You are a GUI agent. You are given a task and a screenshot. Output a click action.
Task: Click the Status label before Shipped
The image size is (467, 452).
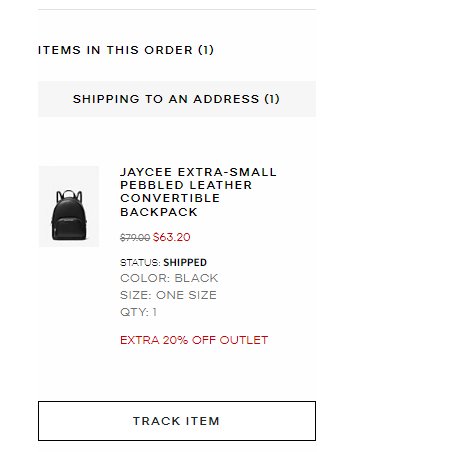point(140,263)
